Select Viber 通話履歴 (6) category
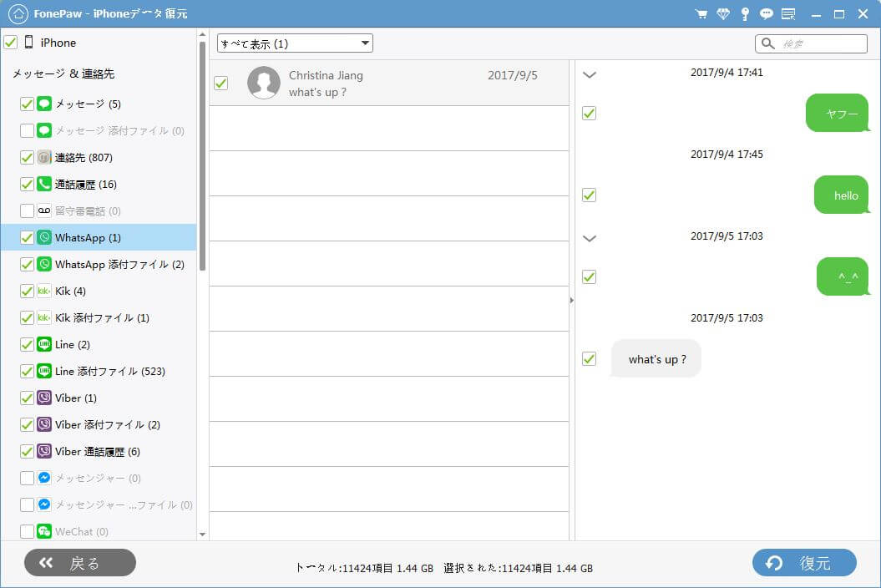The image size is (881, 588). (x=98, y=451)
